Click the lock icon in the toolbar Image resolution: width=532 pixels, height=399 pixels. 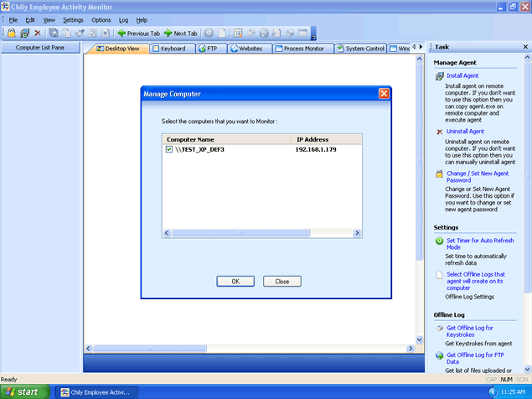tap(12, 34)
